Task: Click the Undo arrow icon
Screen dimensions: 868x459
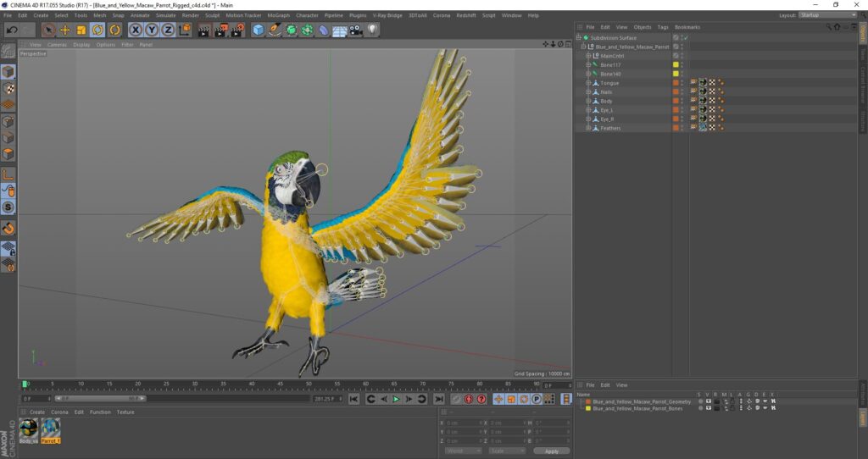Action: coord(12,30)
